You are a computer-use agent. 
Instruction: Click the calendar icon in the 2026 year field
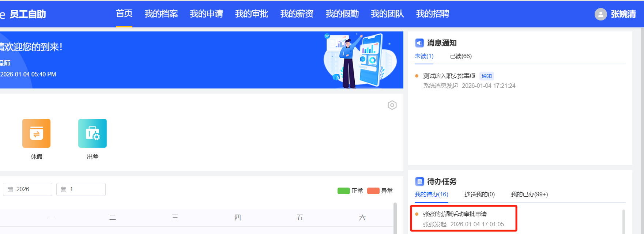pyautogui.click(x=10, y=189)
